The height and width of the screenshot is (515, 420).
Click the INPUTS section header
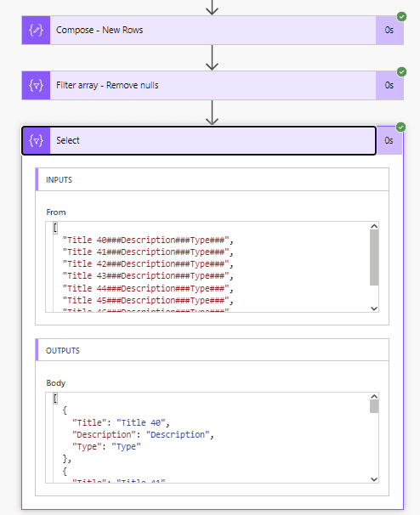coord(213,179)
